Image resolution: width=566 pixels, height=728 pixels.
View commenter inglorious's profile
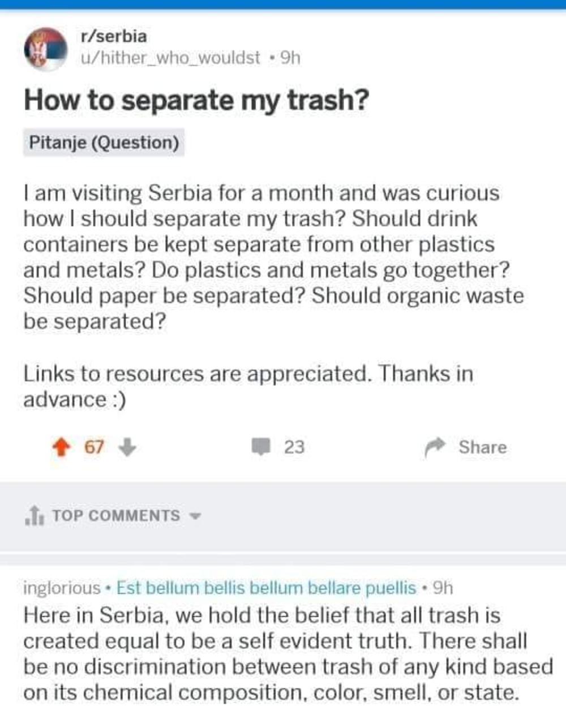(62, 588)
